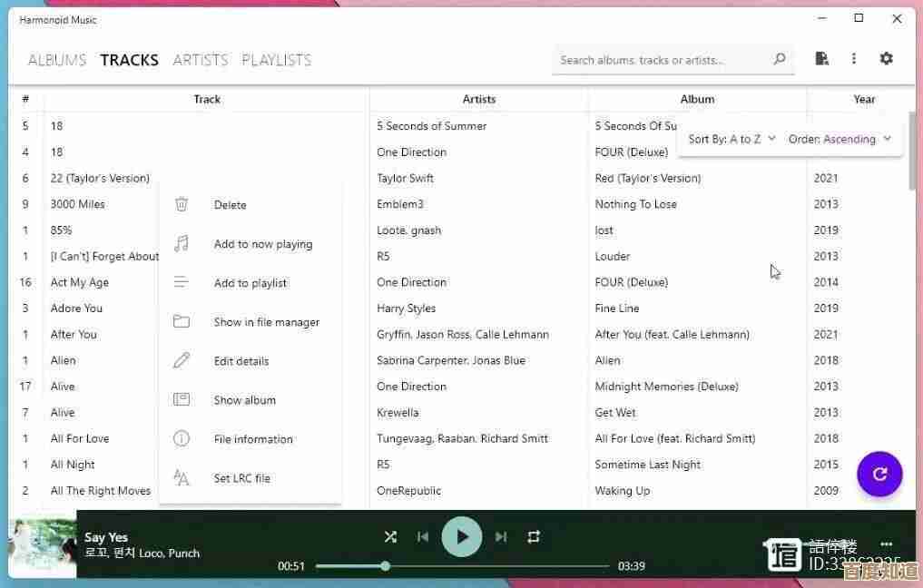Click the search albums, tracks or artists field
The height and width of the screenshot is (588, 923).
663,60
